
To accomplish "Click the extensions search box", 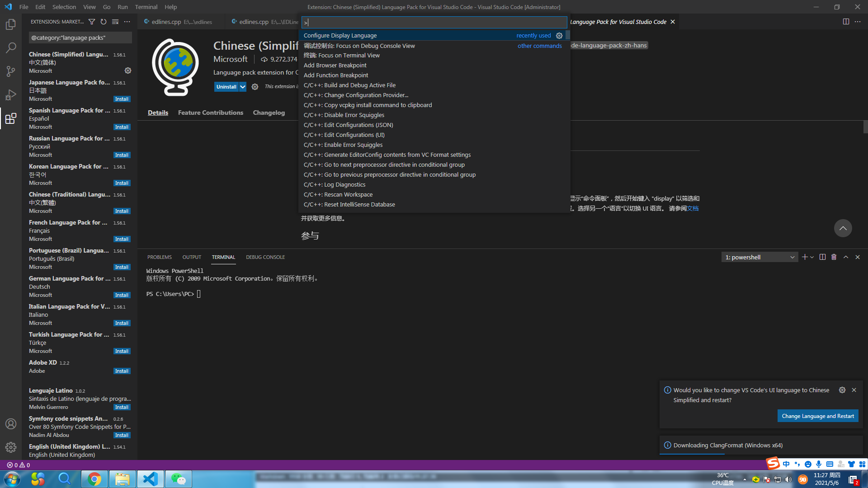I will tap(80, 38).
